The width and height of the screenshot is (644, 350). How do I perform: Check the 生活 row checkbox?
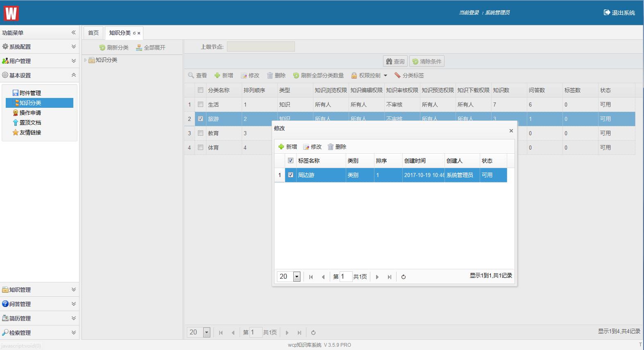pos(200,105)
